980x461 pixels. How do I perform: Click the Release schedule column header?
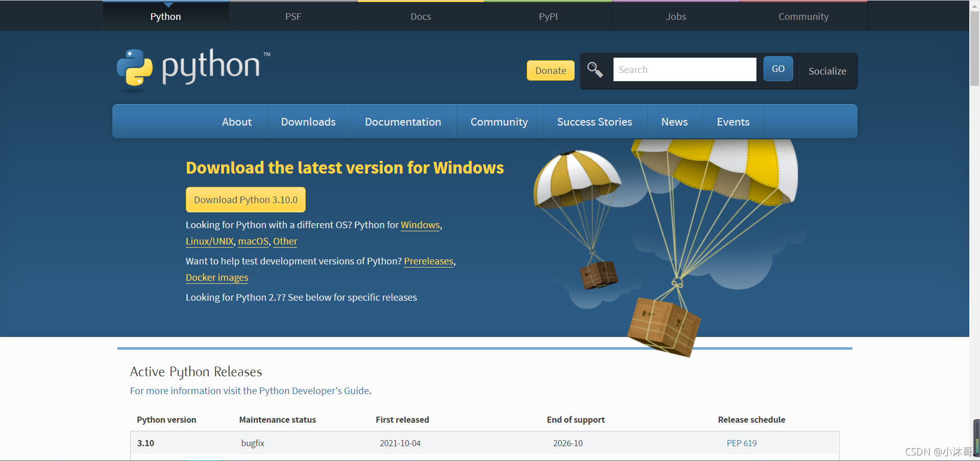751,420
